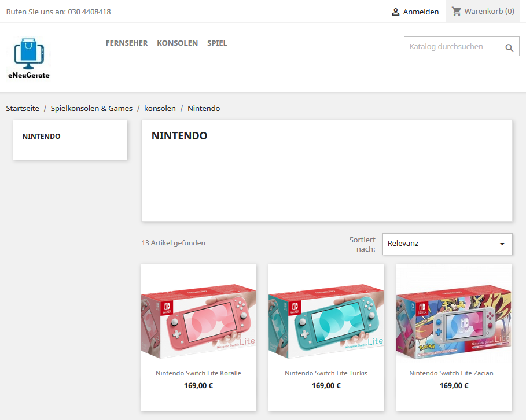Screen dimensions: 526x420
Task: Open Spielkonsolen & Games breadcrumb link
Action: click(91, 108)
